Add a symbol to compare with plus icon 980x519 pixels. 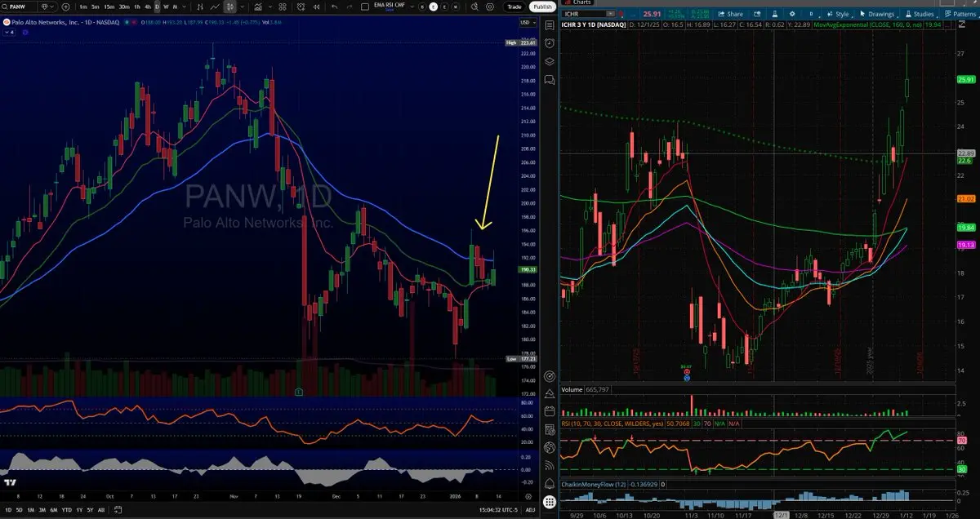click(x=65, y=7)
